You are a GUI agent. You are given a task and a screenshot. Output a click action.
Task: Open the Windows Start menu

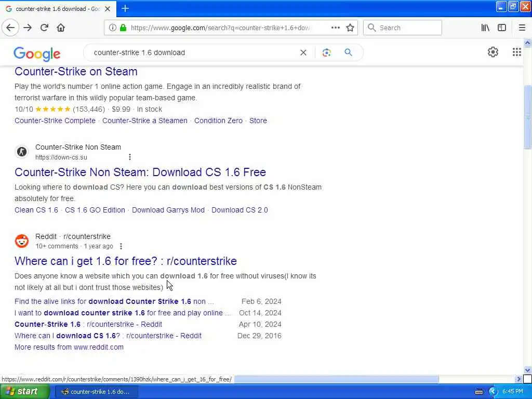coord(24,392)
